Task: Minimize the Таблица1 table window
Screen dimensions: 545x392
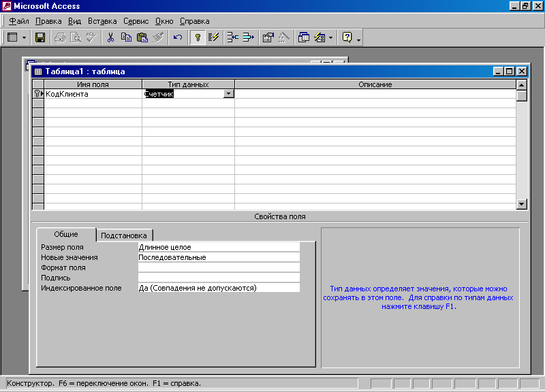Action: [x=498, y=71]
